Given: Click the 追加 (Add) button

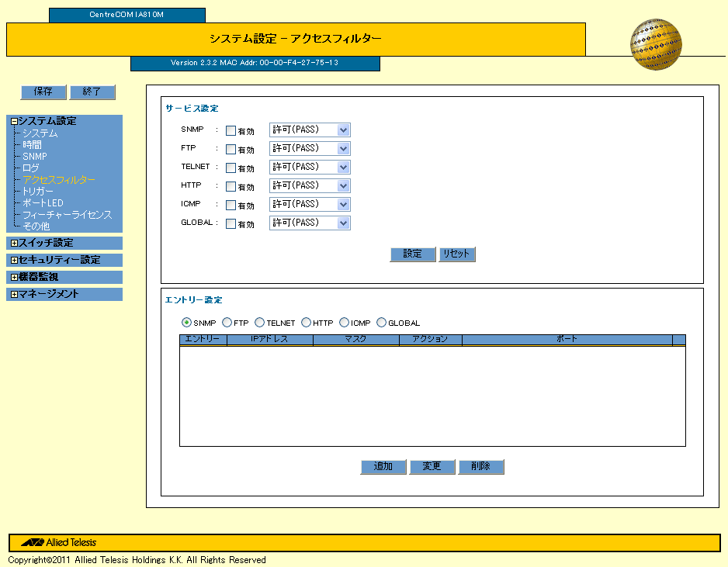Looking at the screenshot, I should coord(383,467).
